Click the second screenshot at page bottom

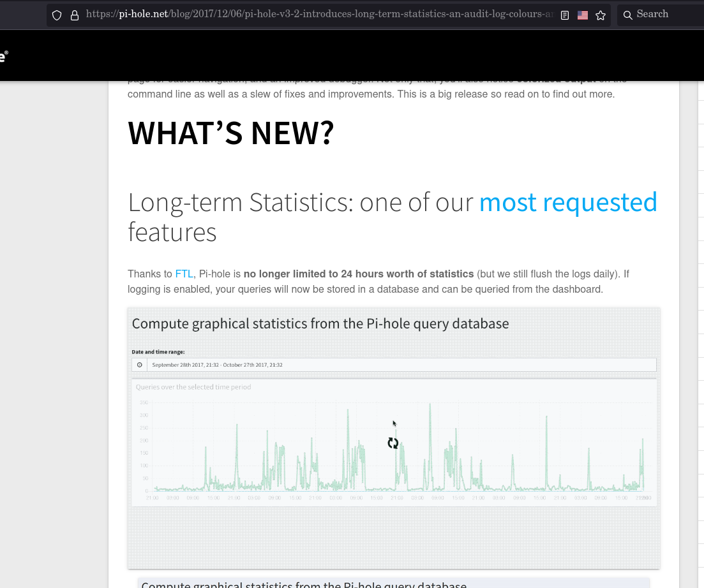pos(394,583)
